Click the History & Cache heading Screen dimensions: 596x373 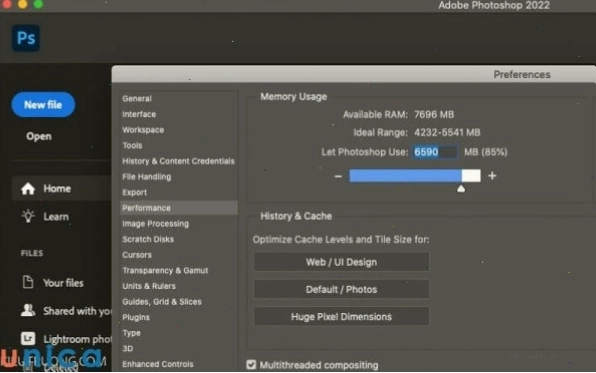[296, 216]
